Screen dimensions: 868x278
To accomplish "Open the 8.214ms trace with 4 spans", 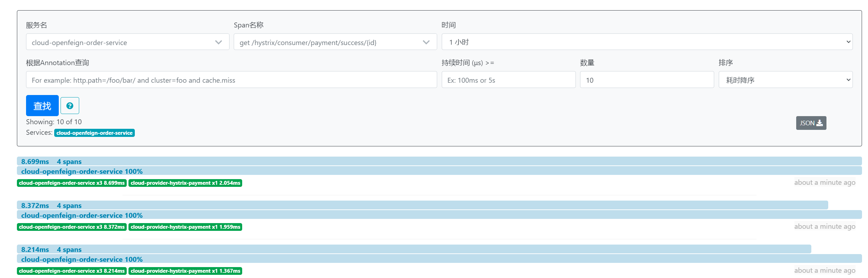I will pyautogui.click(x=414, y=249).
